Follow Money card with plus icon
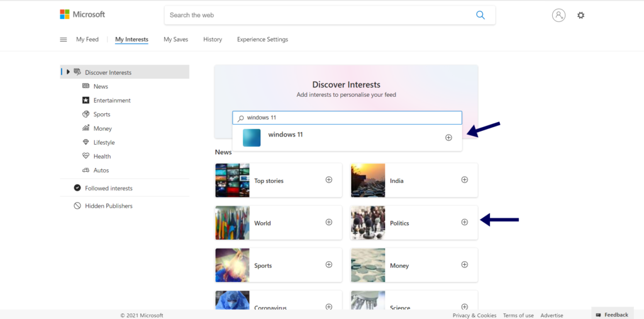Image resolution: width=644 pixels, height=319 pixels. [x=465, y=264]
